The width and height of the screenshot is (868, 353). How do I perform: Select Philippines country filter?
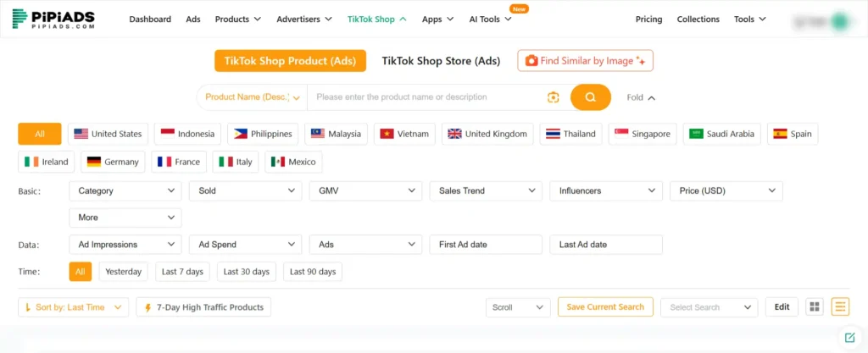coord(263,135)
